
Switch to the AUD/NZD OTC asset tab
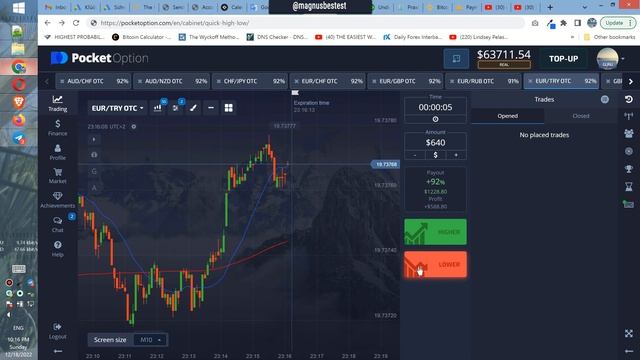[x=171, y=81]
